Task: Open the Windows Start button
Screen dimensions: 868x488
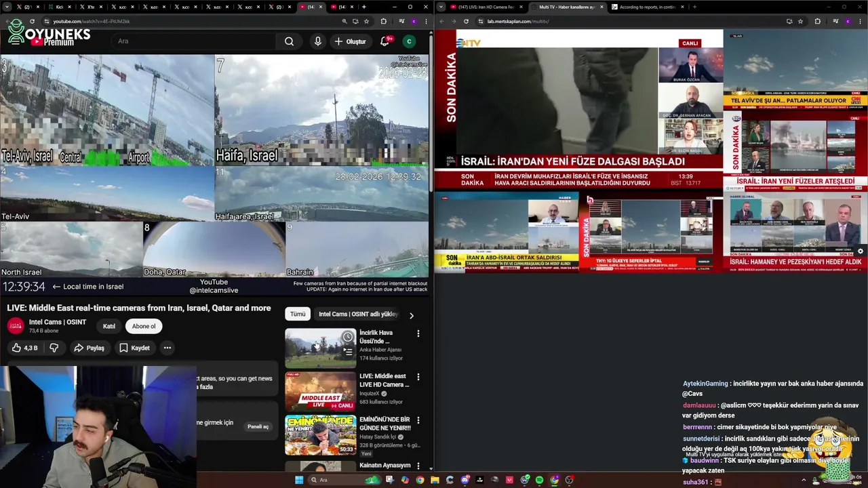Action: [x=299, y=480]
